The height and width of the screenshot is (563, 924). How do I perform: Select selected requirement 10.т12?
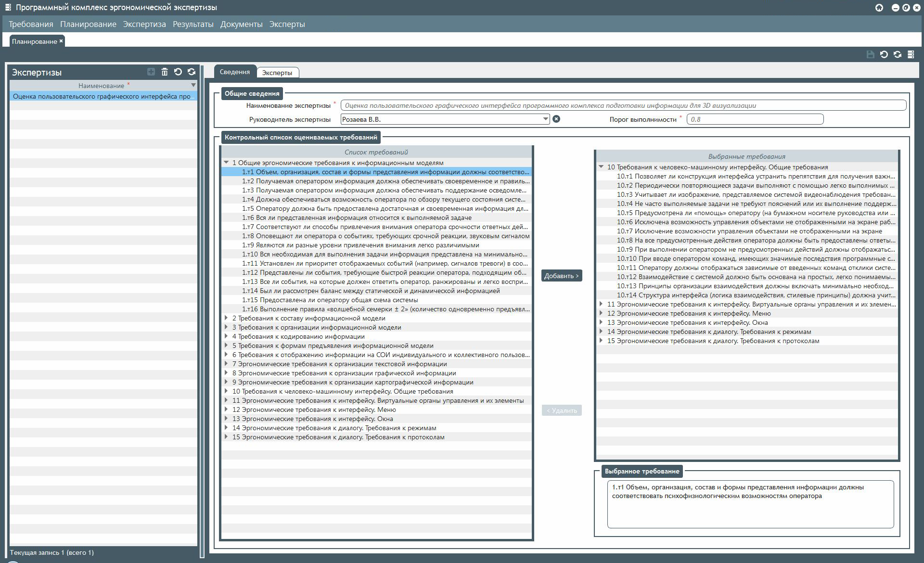747,277
